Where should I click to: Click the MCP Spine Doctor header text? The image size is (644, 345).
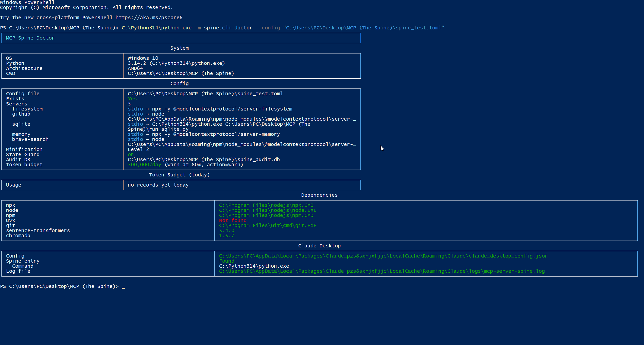30,38
